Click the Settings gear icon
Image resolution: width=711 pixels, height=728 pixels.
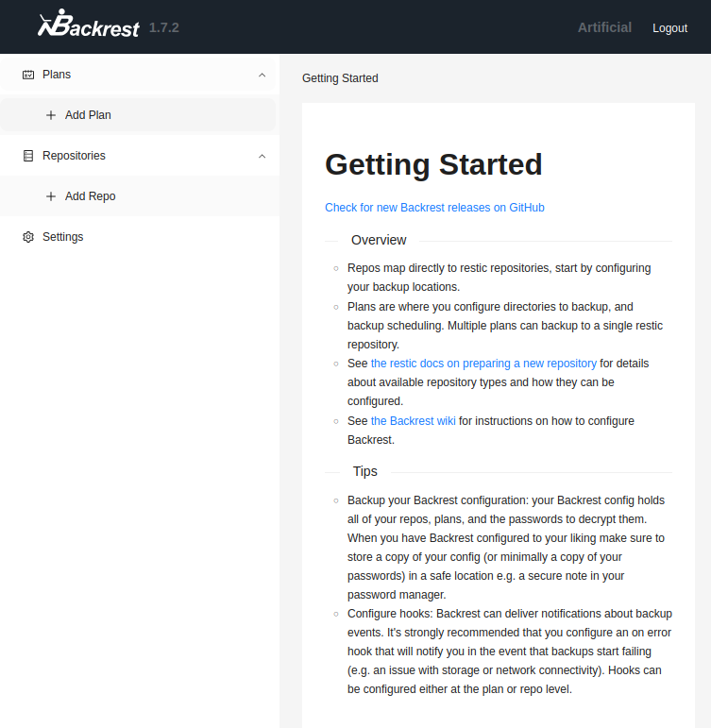pos(28,237)
